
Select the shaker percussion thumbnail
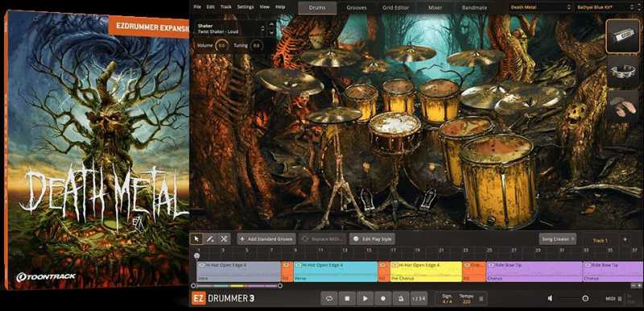pos(622,36)
